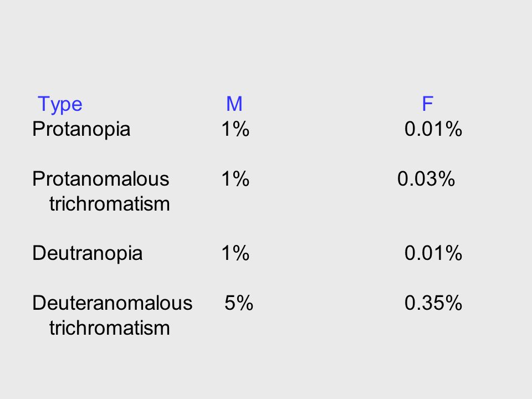Image resolution: width=532 pixels, height=399 pixels.
Task: Click the percent sign after 0.35
Action: click(454, 303)
